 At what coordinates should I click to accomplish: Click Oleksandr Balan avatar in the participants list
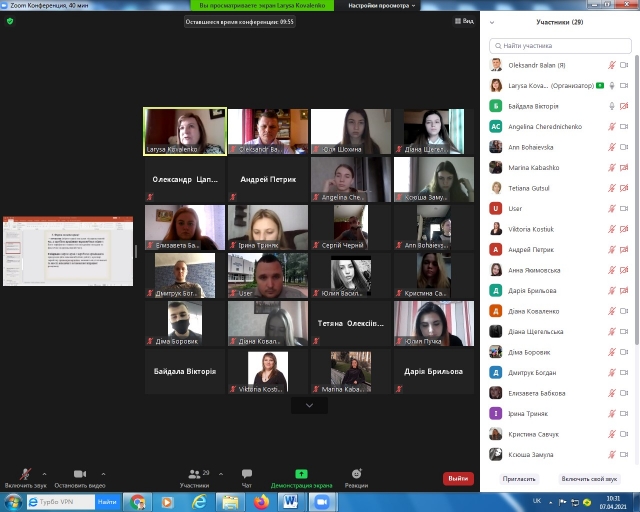coord(496,65)
